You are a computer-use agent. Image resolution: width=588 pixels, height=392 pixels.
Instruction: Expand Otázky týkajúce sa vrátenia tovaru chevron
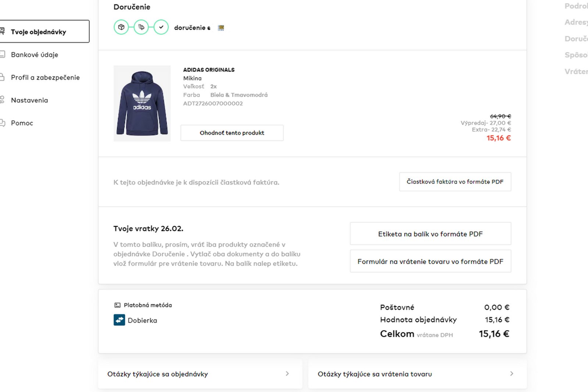pyautogui.click(x=512, y=374)
